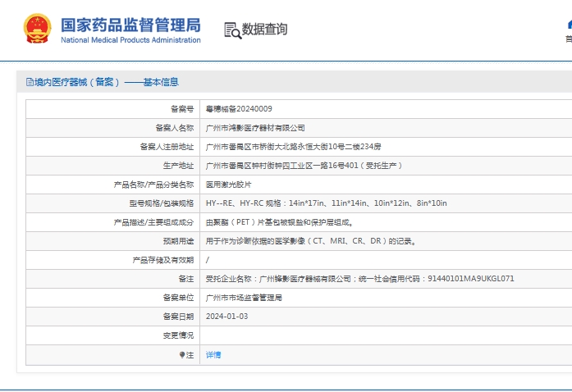The height and width of the screenshot is (392, 572).
Task: Click 境内医疗器械（备案）基本信息 heading
Action: pyautogui.click(x=106, y=82)
